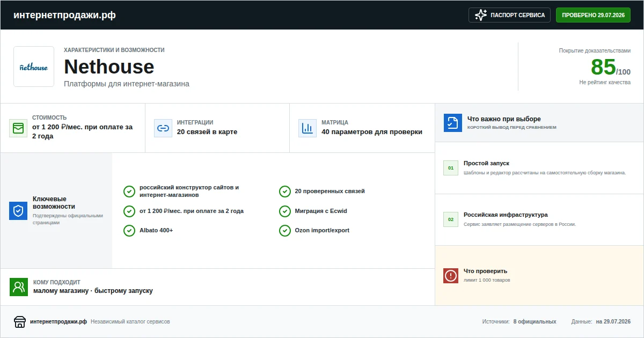Click Ключевые возможности label

(54, 203)
